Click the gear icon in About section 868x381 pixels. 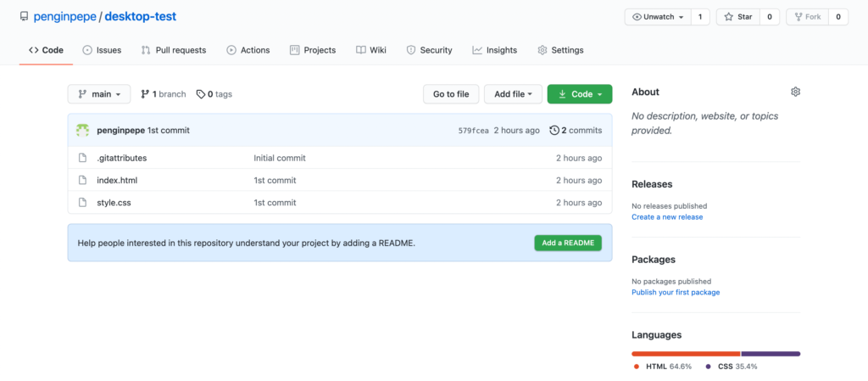tap(795, 92)
